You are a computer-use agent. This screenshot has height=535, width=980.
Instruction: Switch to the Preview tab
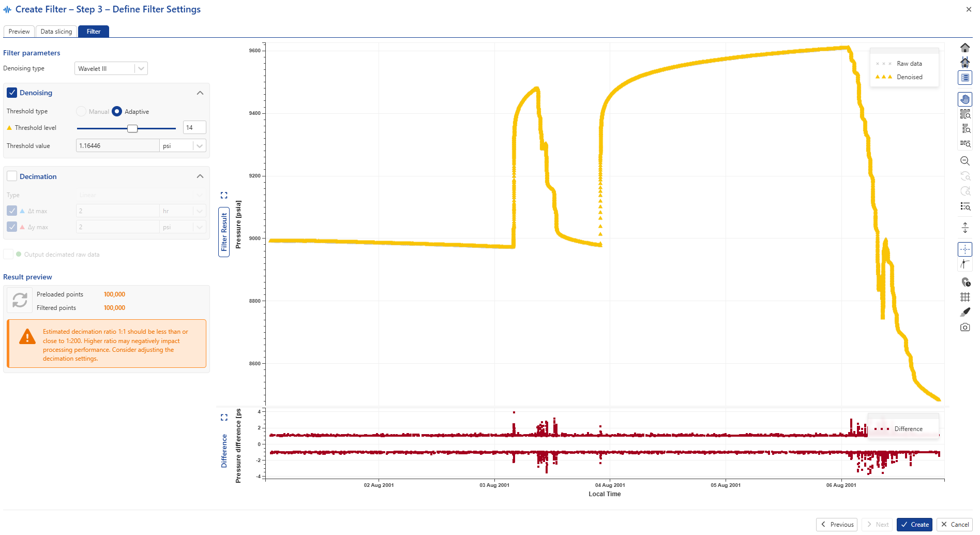(19, 32)
